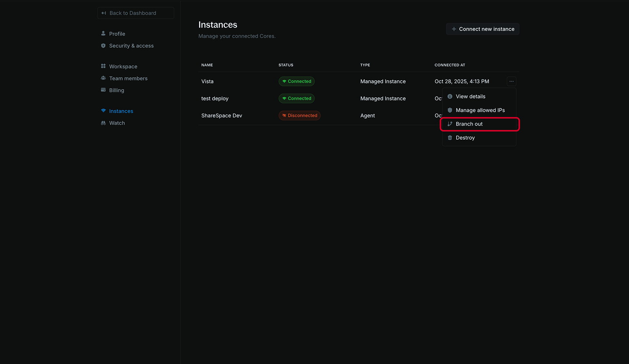Click the Connected badge for test deploy
This screenshot has width=629, height=364.
tap(296, 98)
